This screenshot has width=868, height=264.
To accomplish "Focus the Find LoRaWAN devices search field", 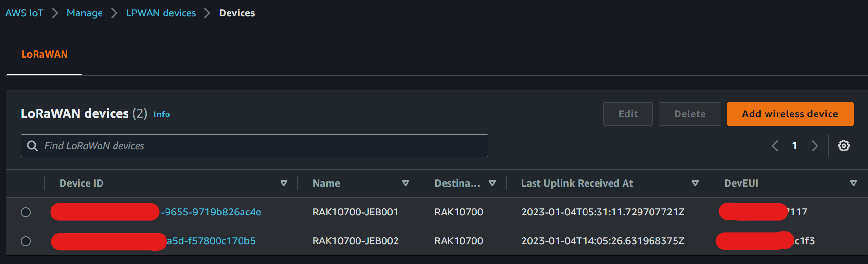I will (x=260, y=146).
